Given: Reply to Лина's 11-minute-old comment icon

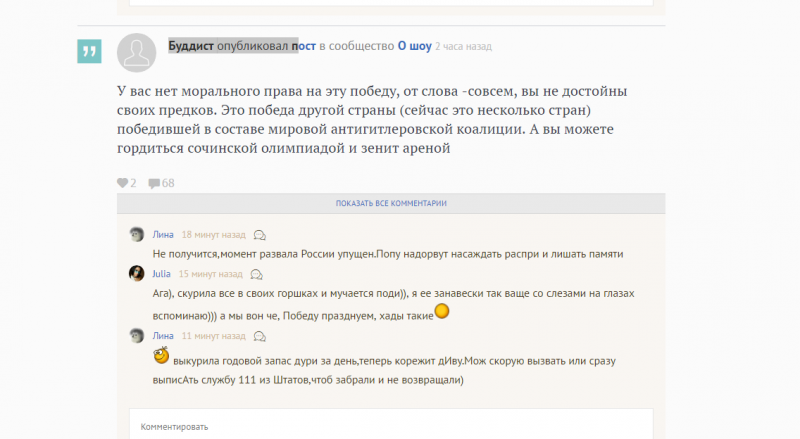Looking at the screenshot, I should click(260, 336).
